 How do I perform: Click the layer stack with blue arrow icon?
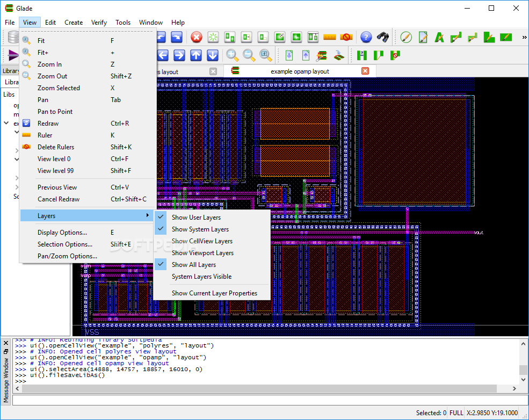[x=339, y=55]
